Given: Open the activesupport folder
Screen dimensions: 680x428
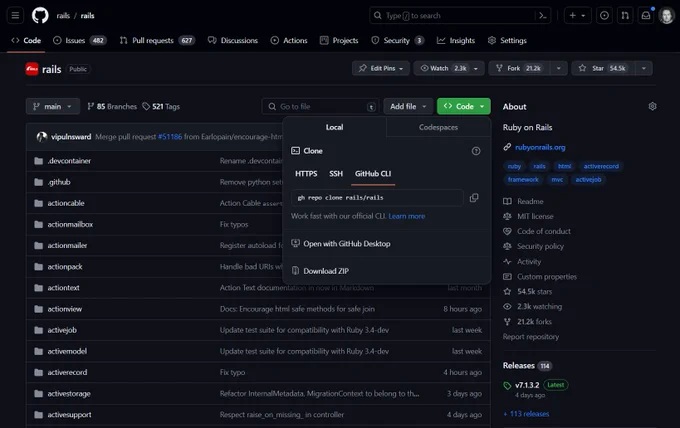Looking at the screenshot, I should [69, 415].
